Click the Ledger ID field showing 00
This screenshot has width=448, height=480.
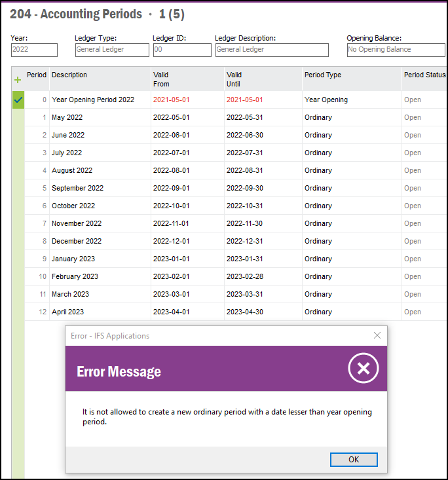click(182, 50)
